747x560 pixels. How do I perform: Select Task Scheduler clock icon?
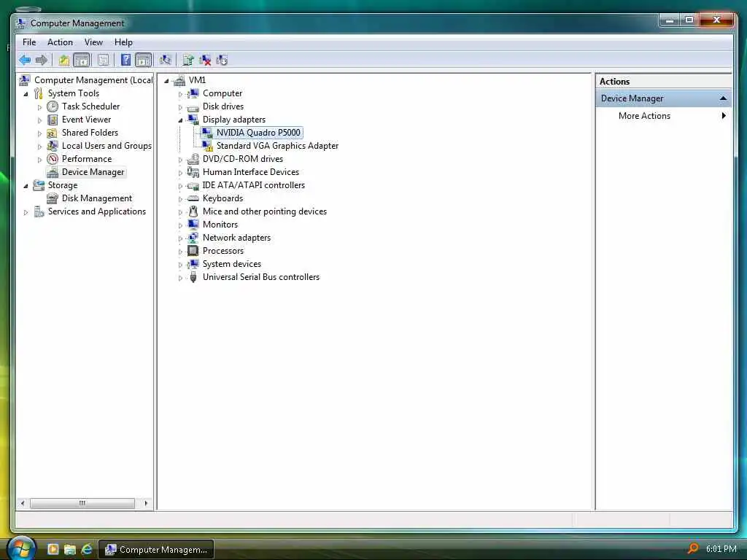pyautogui.click(x=53, y=106)
